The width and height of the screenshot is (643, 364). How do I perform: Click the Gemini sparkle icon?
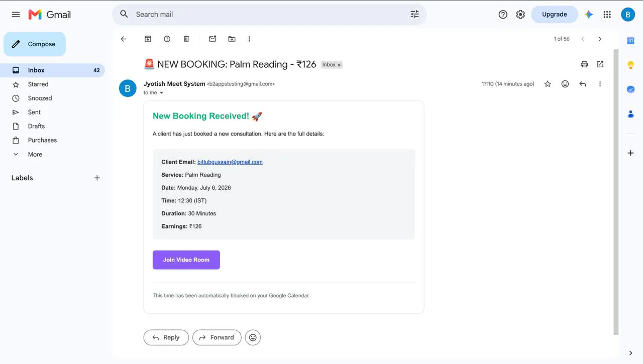[x=589, y=15]
